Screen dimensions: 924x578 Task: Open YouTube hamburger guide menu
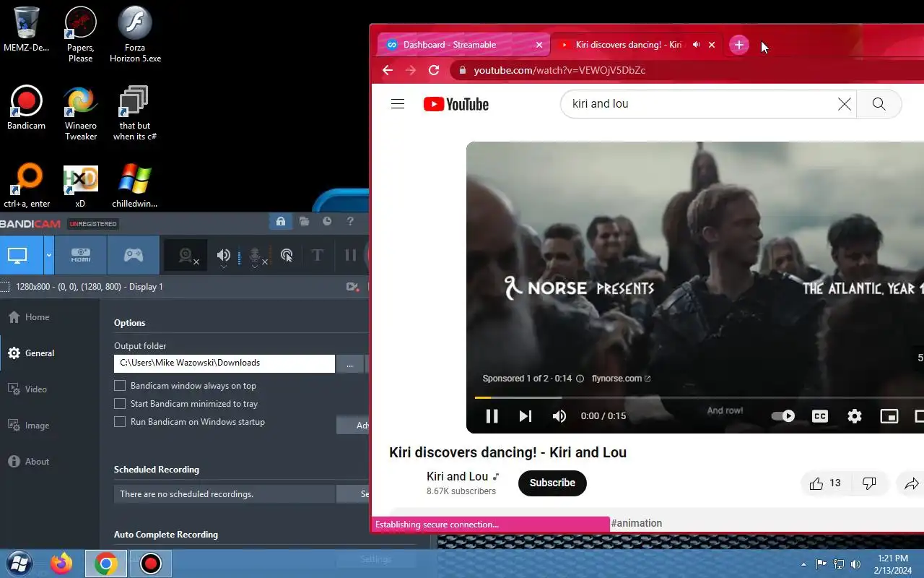pyautogui.click(x=398, y=104)
